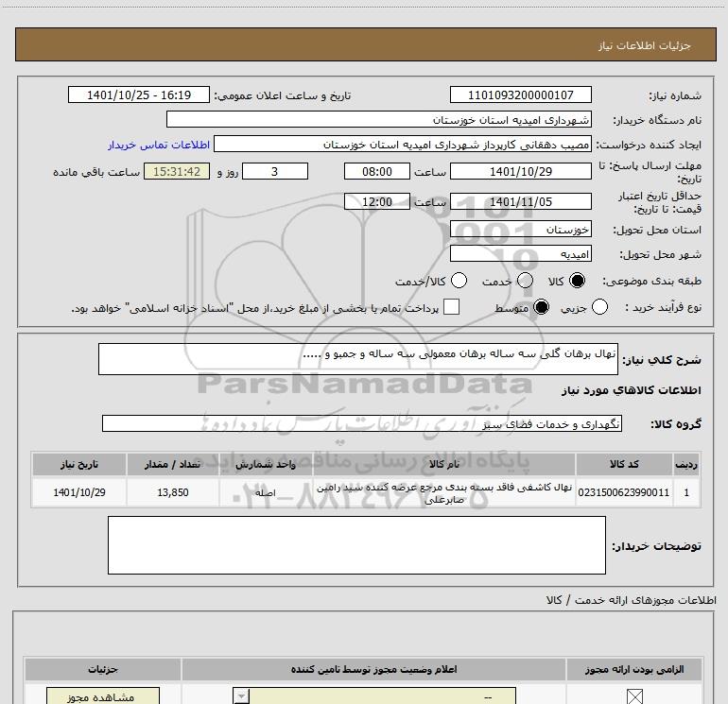The image size is (728, 704).
Task: Select the جزیی purchase type radio
Action: pyautogui.click(x=599, y=307)
